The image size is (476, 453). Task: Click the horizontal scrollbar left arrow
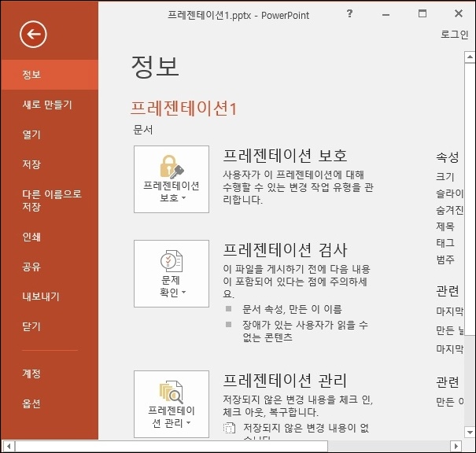[9, 446]
